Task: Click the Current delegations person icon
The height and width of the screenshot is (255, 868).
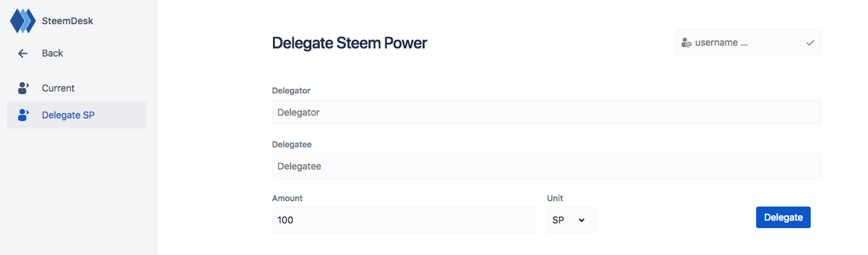Action: [24, 88]
